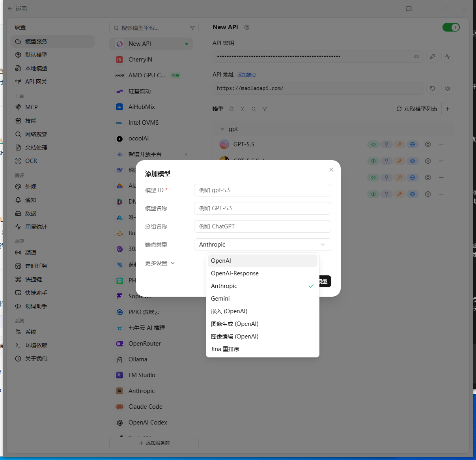Collapse all model groups icon
This screenshot has width=476, height=460.
243,109
